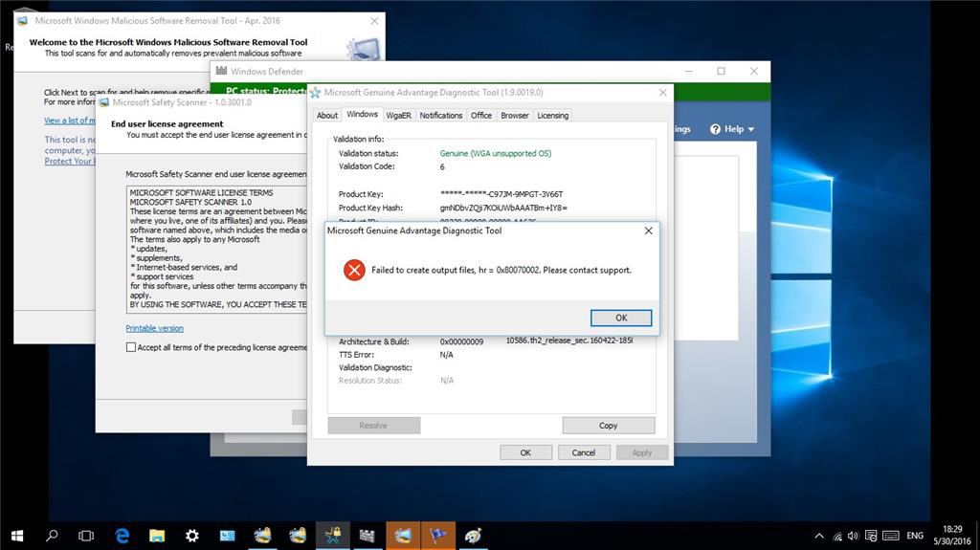
Task: Click the blue flag taskbar icon
Action: pos(438,536)
